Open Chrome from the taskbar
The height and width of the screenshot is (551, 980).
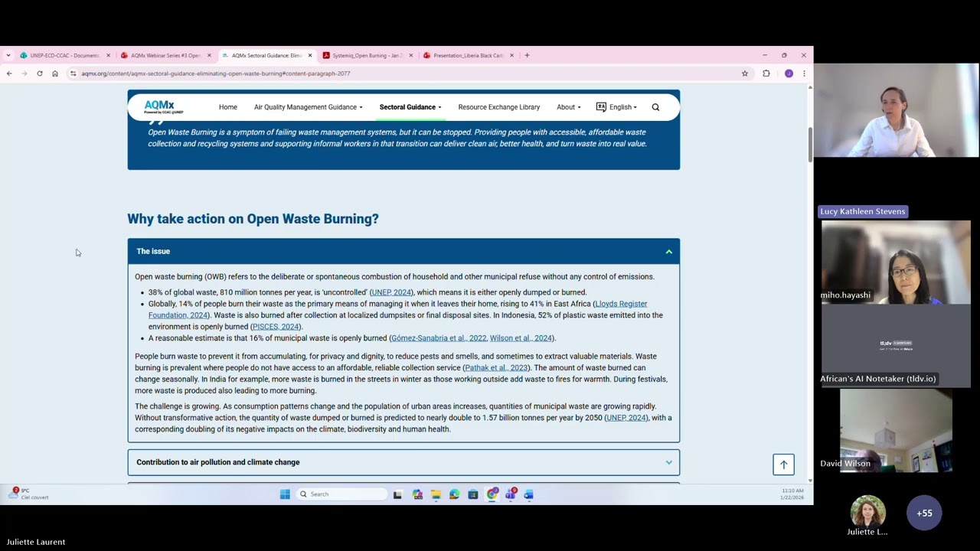(x=492, y=494)
